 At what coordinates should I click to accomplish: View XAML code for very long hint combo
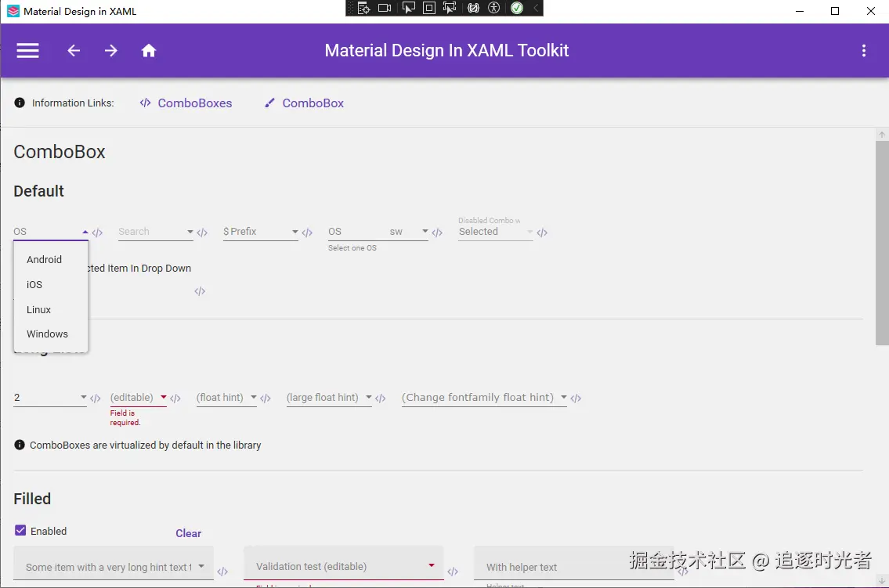pyautogui.click(x=222, y=572)
